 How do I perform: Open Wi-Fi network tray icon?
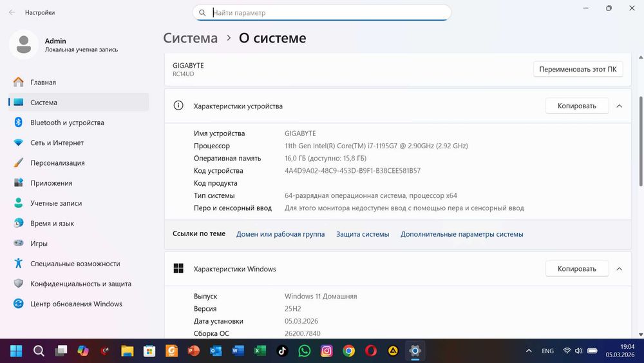567,351
